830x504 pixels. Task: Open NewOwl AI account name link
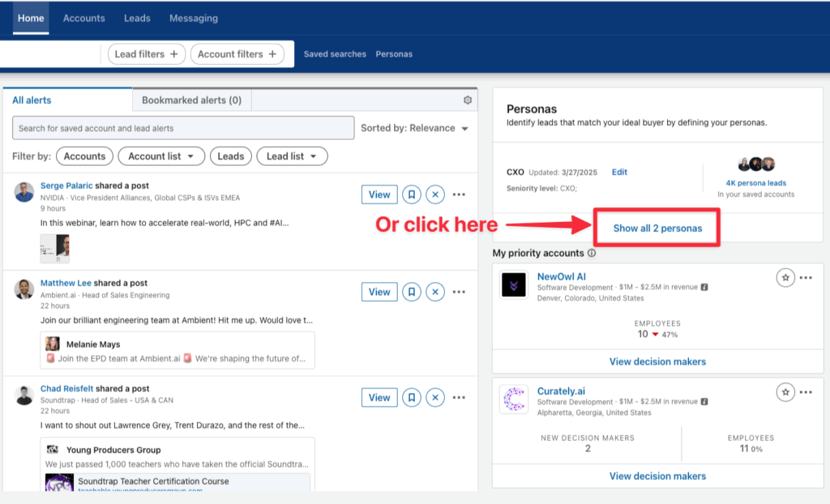pos(561,276)
